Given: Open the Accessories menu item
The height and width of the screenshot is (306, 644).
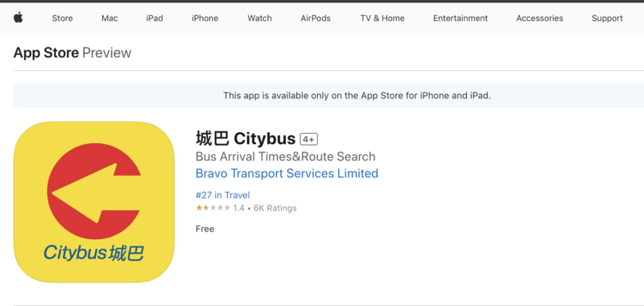Looking at the screenshot, I should click(539, 18).
